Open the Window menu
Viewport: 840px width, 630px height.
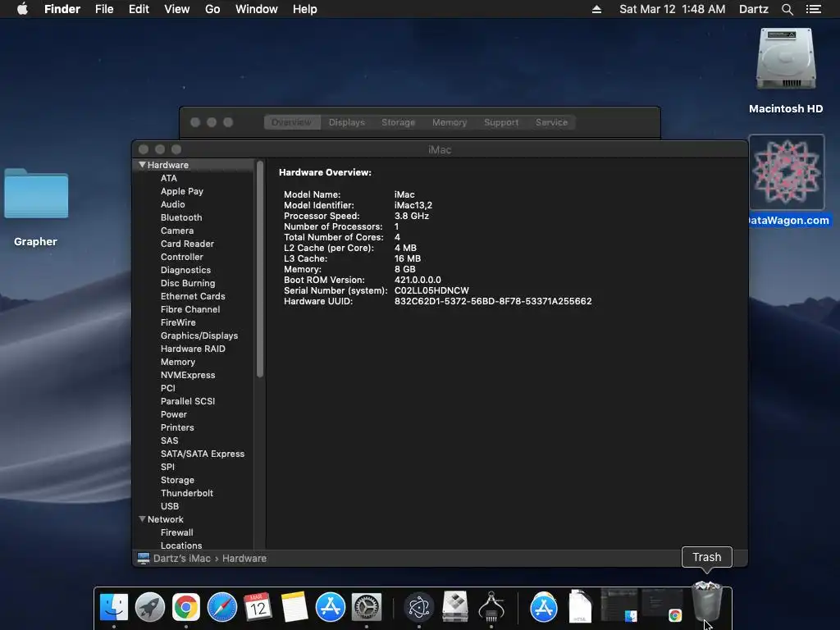(257, 9)
